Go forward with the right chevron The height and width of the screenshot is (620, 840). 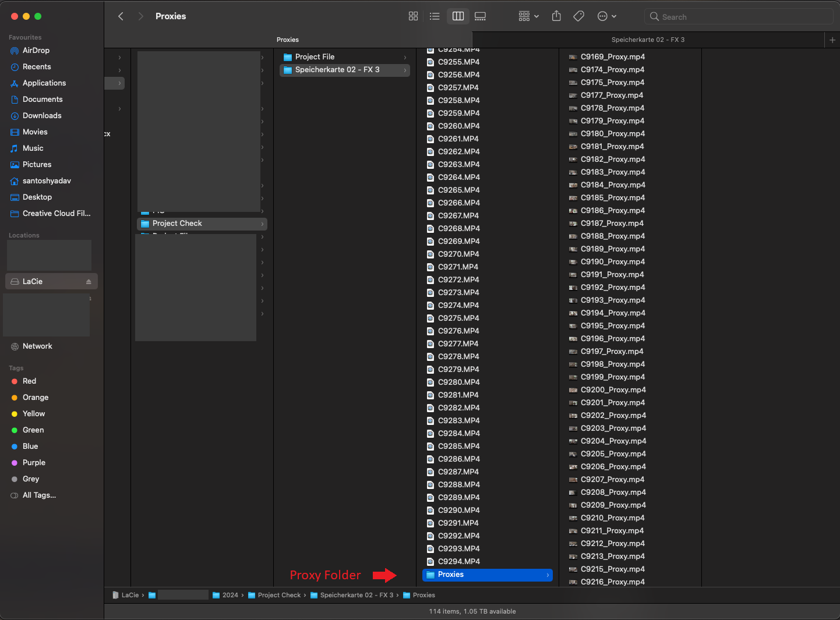[140, 16]
